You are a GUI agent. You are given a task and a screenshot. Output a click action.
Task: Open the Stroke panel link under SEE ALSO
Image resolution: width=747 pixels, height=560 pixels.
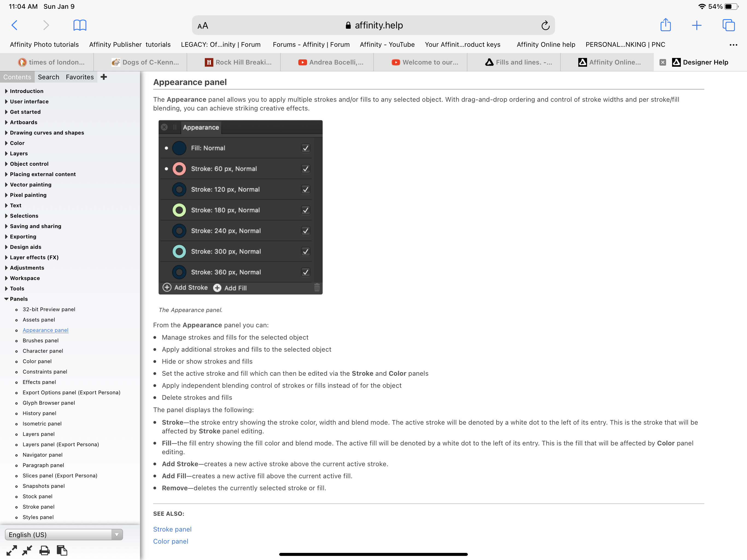pos(172,529)
